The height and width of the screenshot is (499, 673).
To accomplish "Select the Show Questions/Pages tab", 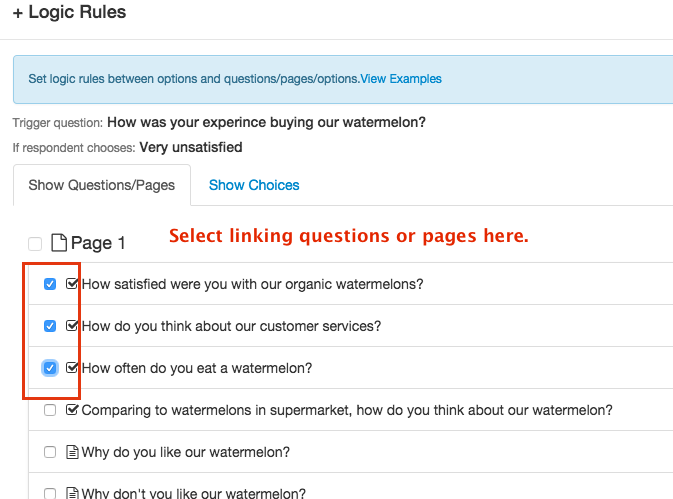I will [101, 185].
